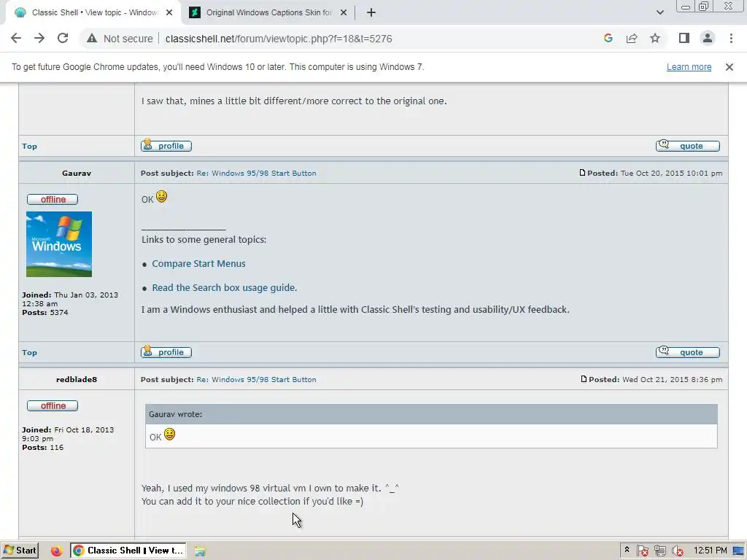This screenshot has height=560, width=747.
Task: Open the profile button under Gaurav's post
Action: point(166,352)
